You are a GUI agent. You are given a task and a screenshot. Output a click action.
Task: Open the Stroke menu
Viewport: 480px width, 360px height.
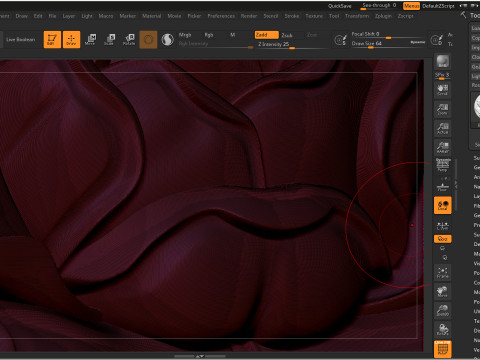(292, 16)
